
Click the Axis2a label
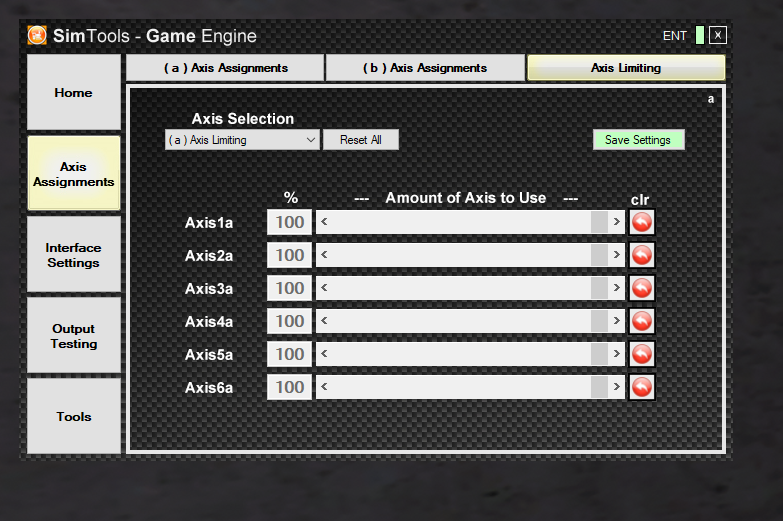click(209, 256)
